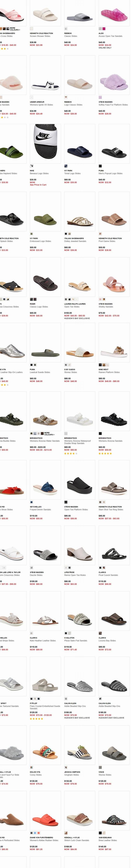This screenshot has width=131, height=868.
Task: Click See Price In Cart link
Action: click(x=38, y=185)
